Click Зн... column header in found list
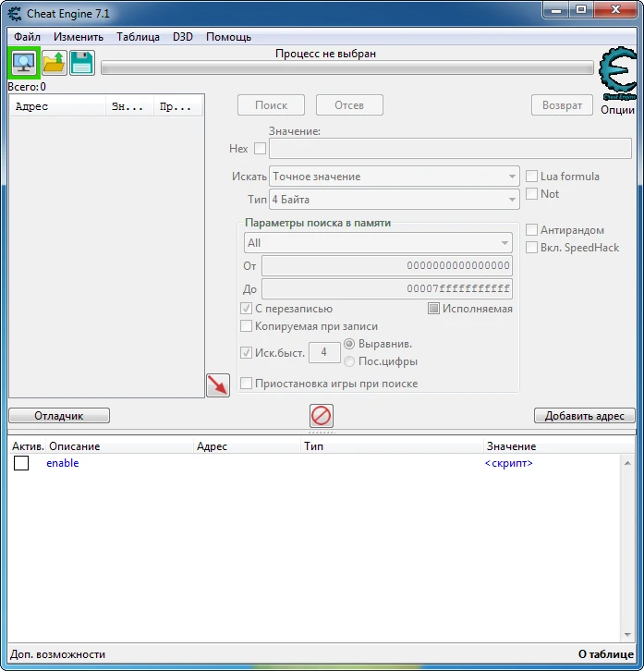Image resolution: width=644 pixels, height=671 pixels. 129,106
